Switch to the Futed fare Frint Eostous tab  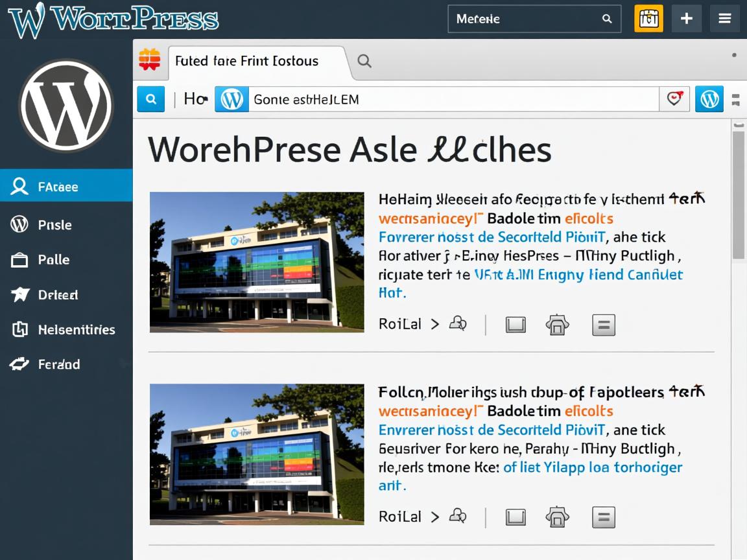246,61
